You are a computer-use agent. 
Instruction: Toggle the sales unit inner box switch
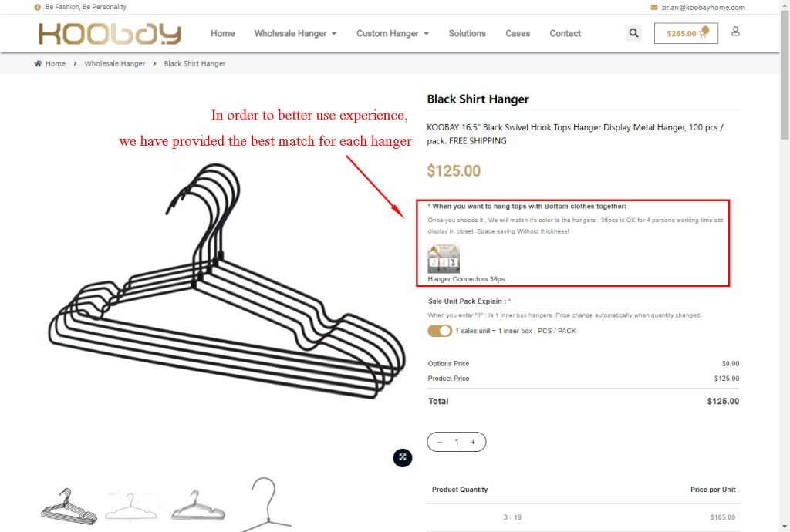pos(440,331)
